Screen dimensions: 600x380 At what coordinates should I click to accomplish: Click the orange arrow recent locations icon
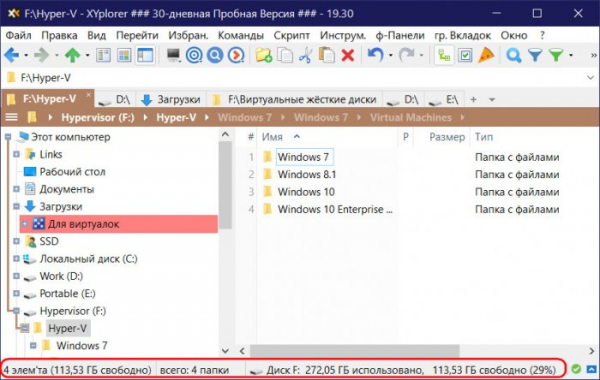pos(236,55)
